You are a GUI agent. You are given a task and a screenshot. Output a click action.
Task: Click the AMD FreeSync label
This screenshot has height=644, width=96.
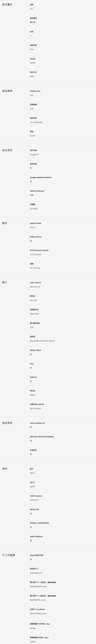[x=36, y=536]
